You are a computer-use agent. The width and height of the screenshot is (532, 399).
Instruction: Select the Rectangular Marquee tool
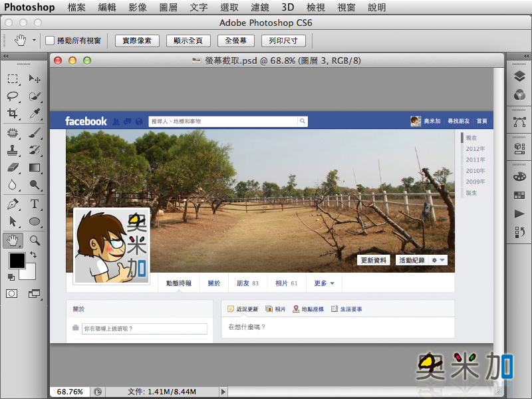[13, 78]
